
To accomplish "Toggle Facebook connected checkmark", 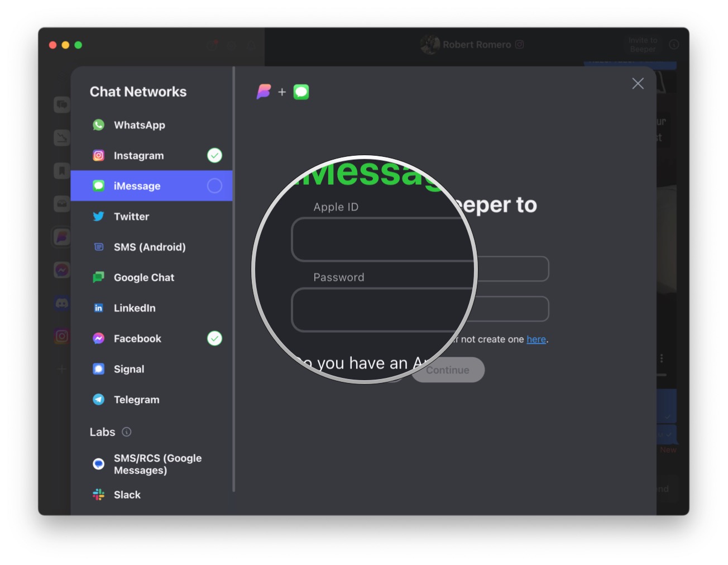I will point(215,338).
